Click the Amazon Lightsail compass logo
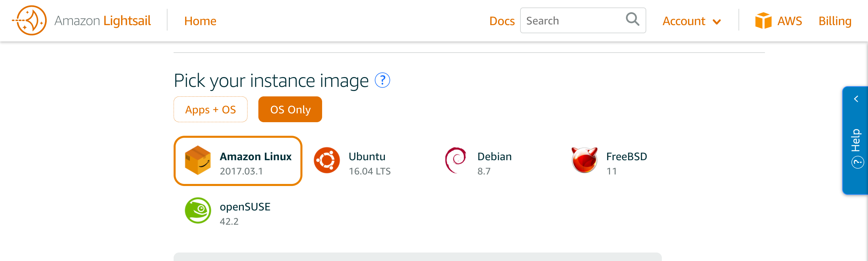 tap(29, 20)
